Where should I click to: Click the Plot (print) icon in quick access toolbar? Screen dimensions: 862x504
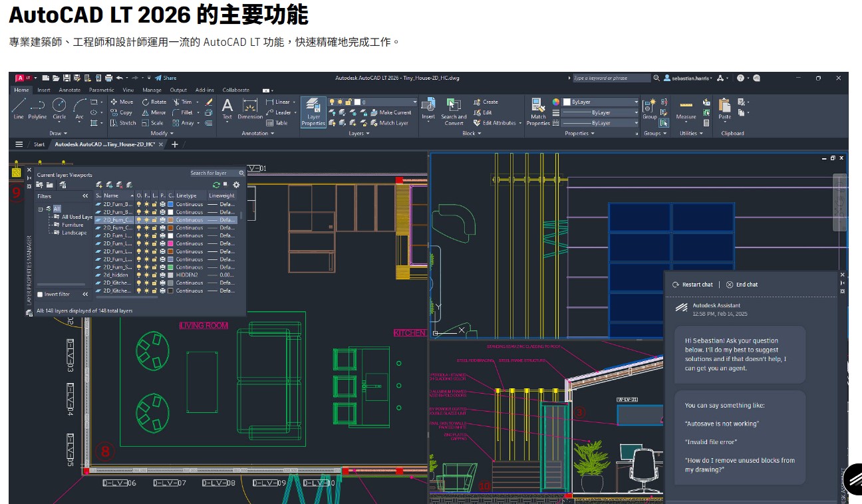coord(108,78)
